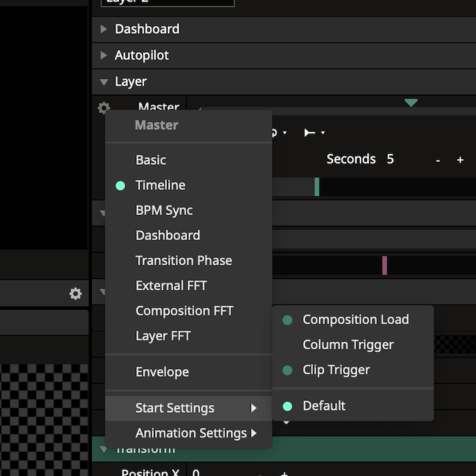Image resolution: width=476 pixels, height=476 pixels.
Task: Select the Timeline animation mode
Action: point(160,185)
